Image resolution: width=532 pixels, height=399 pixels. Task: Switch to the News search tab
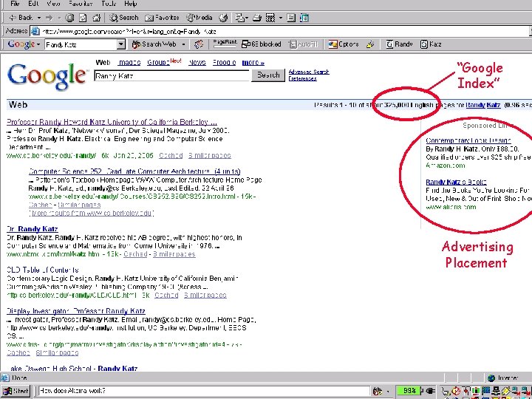pyautogui.click(x=197, y=62)
